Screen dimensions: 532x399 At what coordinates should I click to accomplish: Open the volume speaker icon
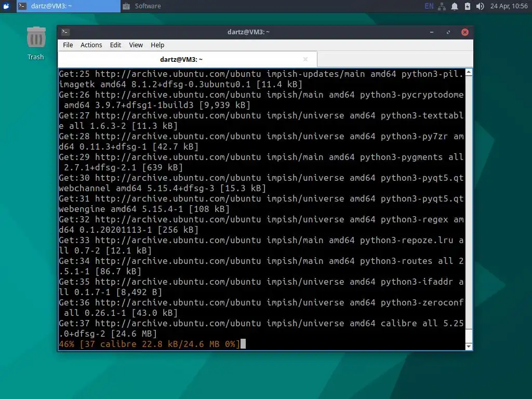(480, 6)
